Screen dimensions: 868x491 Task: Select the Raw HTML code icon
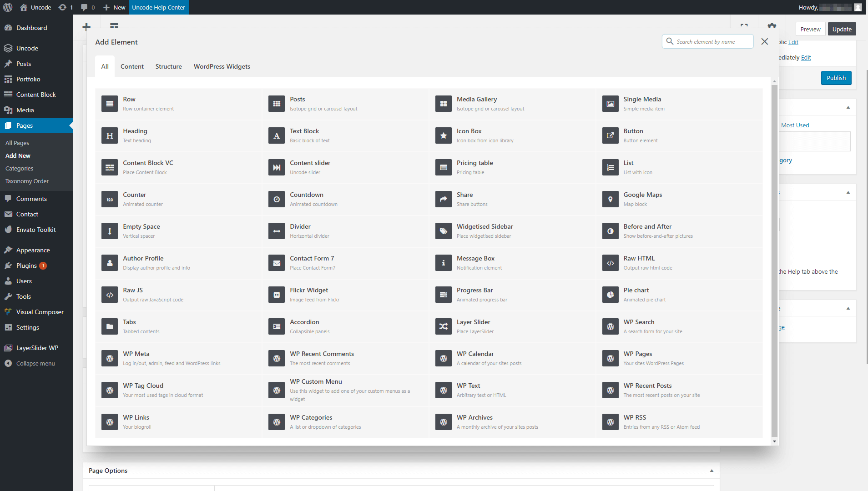(611, 263)
